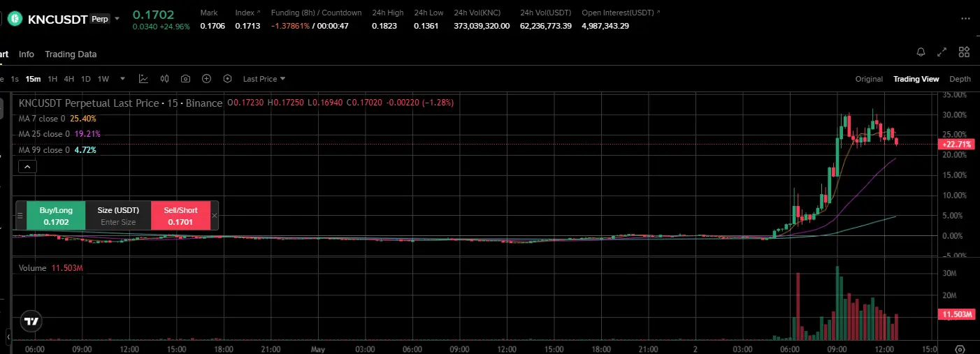Select the 15m timeframe
This screenshot has height=354, width=980.
pyautogui.click(x=33, y=79)
